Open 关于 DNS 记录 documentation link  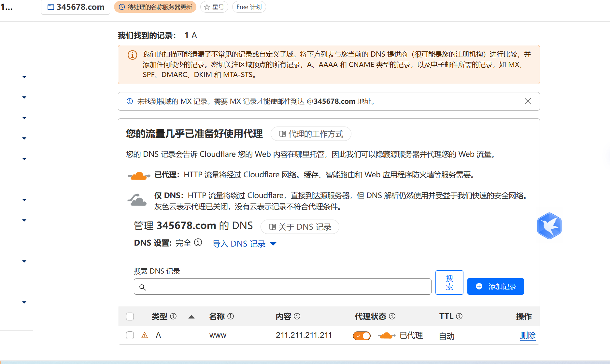[x=300, y=227]
